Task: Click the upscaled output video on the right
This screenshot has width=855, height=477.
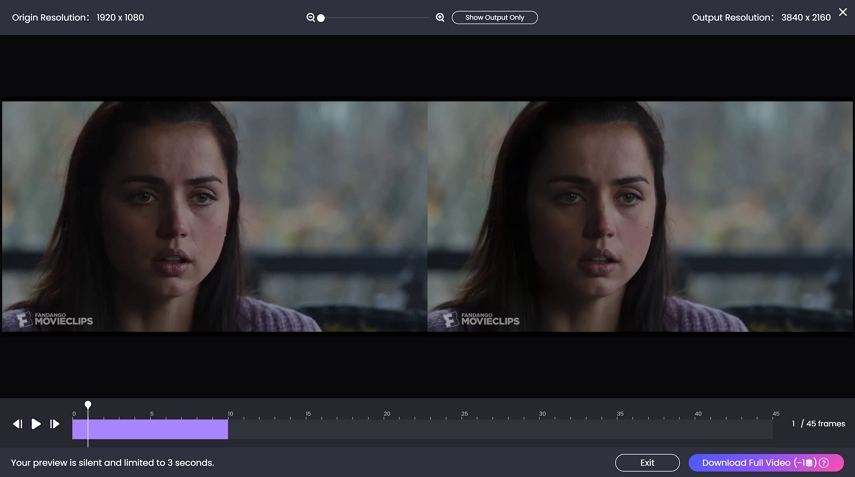Action: click(640, 216)
